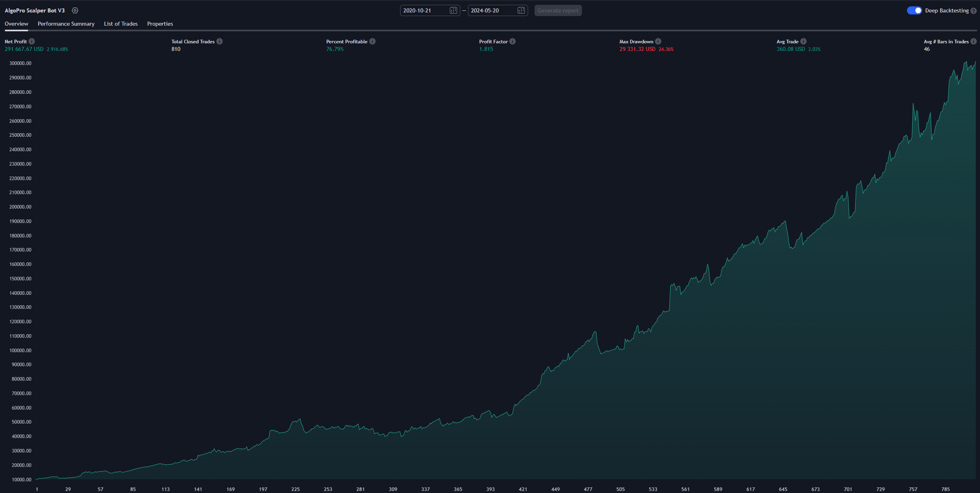This screenshot has width=980, height=493.
Task: Click Net Profit info icon
Action: coord(32,41)
